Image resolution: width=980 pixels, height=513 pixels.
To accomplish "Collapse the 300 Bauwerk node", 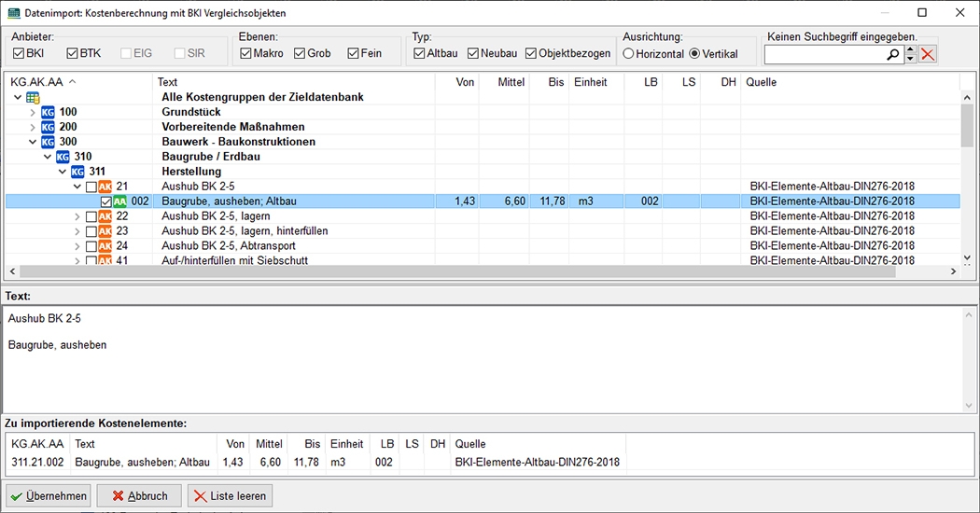I will coord(33,143).
